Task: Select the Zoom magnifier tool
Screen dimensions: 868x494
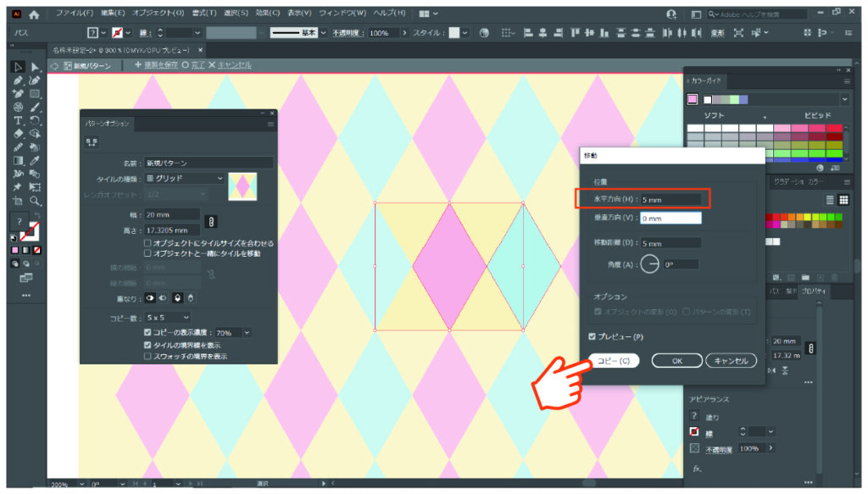Action: pyautogui.click(x=35, y=201)
